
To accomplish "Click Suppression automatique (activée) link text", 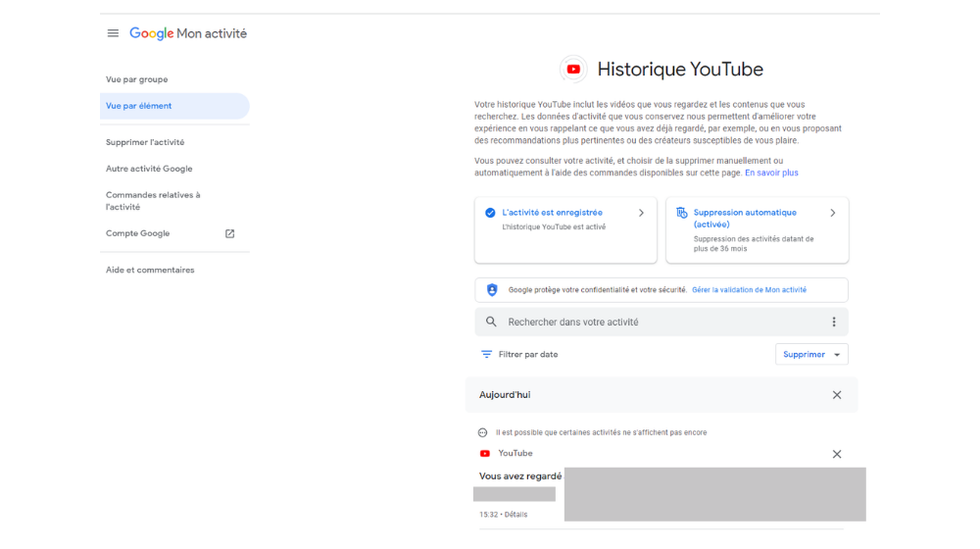I will [x=745, y=219].
